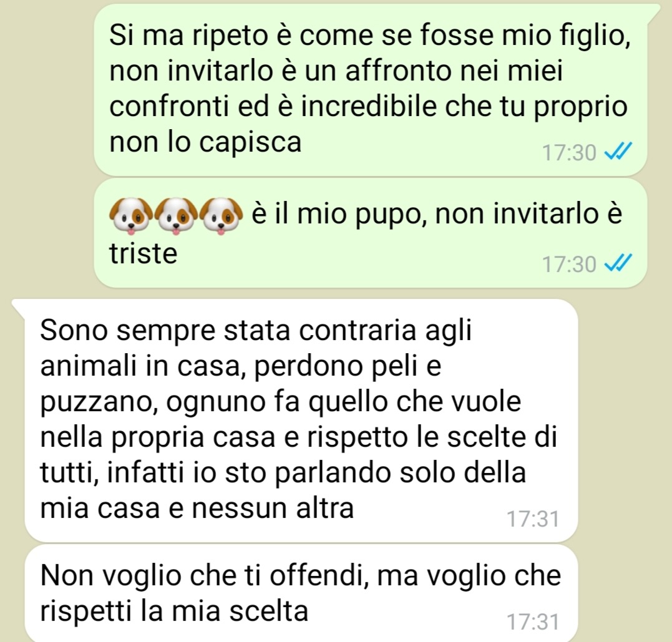The image size is (672, 642).
Task: Click the middle dog face emoji
Action: 176,216
